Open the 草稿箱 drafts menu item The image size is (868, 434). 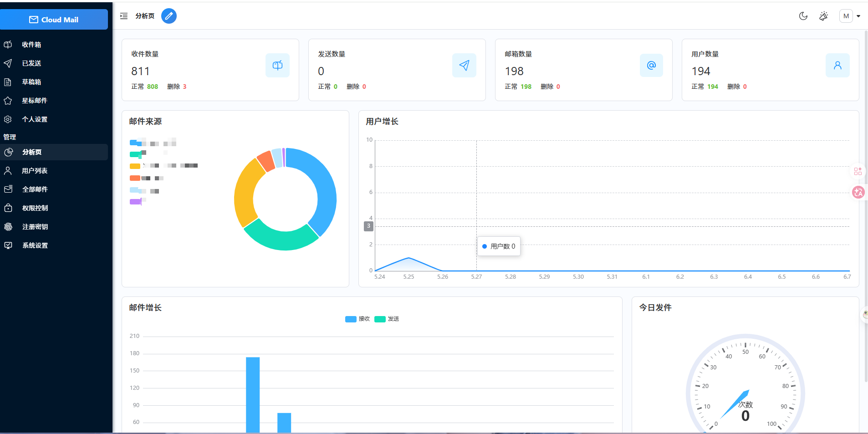click(x=54, y=82)
